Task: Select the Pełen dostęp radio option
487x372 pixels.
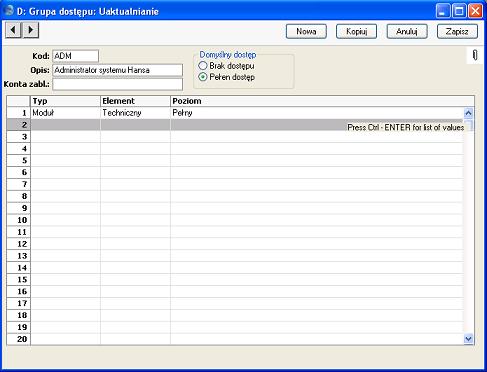Action: click(x=203, y=77)
